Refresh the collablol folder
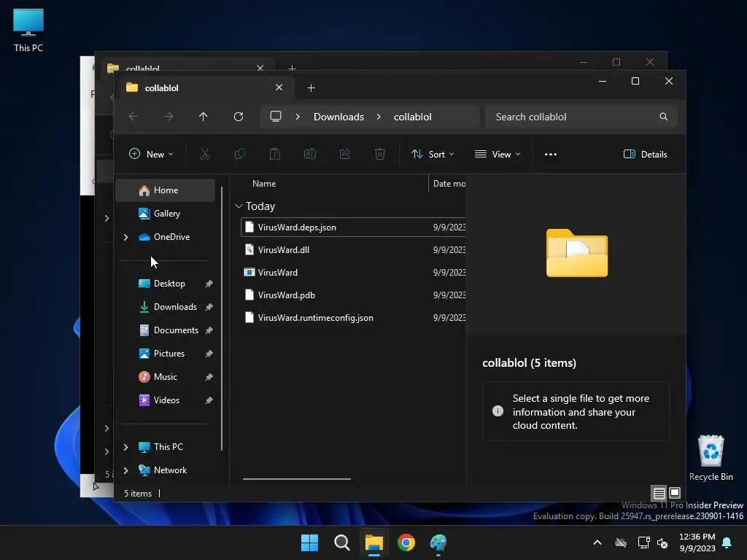Image resolution: width=747 pixels, height=560 pixels. tap(239, 117)
